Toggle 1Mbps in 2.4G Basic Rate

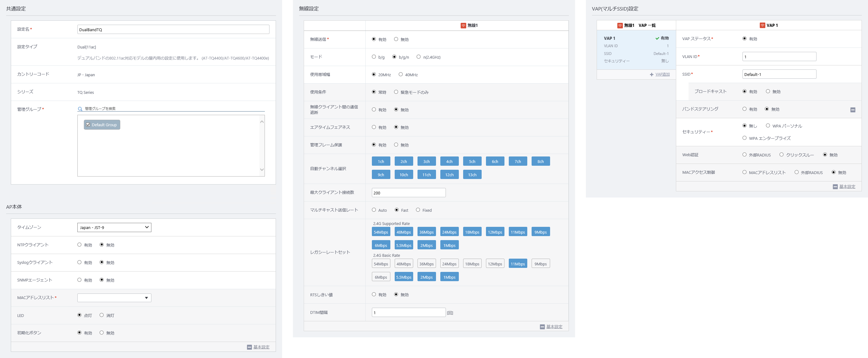[x=449, y=277]
